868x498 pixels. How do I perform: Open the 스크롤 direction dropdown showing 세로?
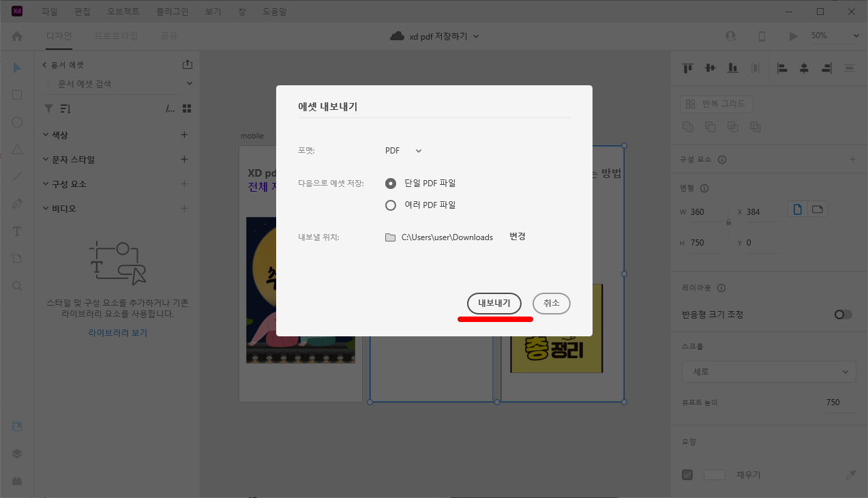click(768, 372)
